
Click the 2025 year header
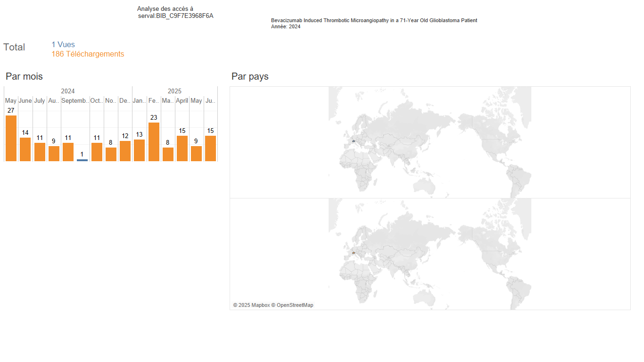pyautogui.click(x=174, y=91)
